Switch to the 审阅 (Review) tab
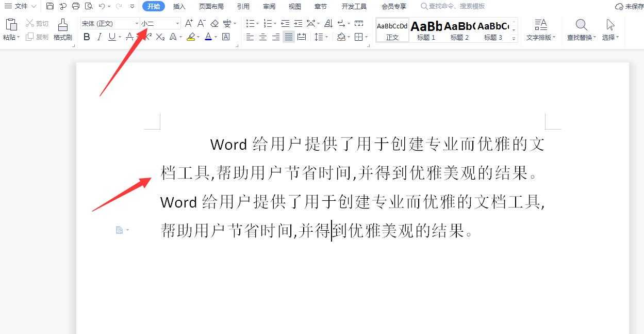The width and height of the screenshot is (644, 334). [269, 6]
